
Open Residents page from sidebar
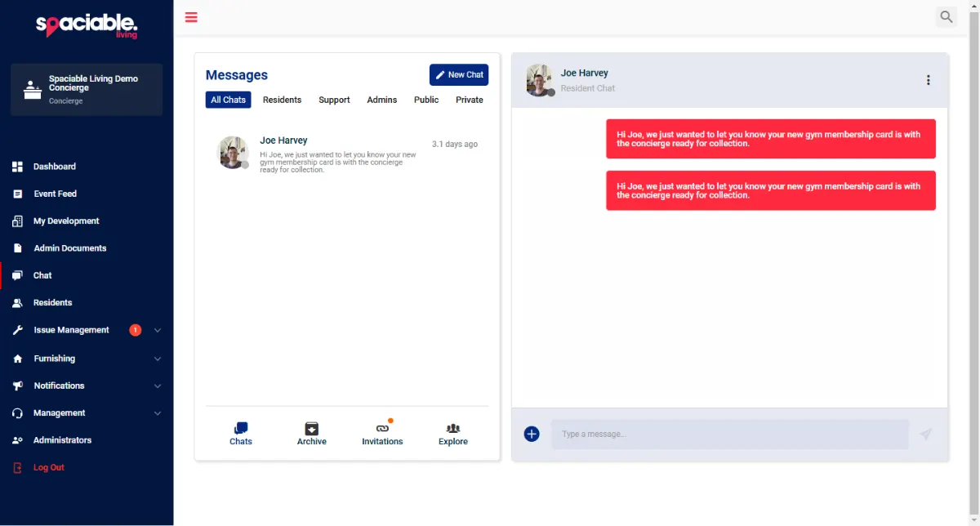(x=52, y=303)
